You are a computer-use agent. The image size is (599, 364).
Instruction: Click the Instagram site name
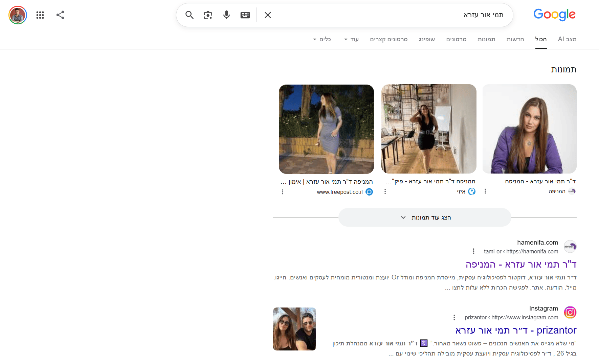(x=543, y=308)
